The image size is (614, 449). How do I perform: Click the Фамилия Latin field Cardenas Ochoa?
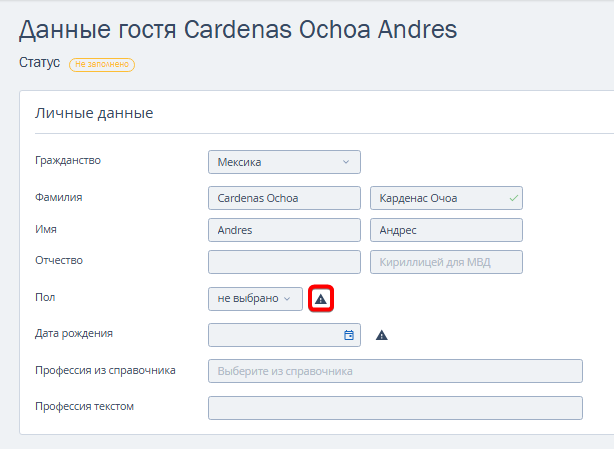[284, 198]
